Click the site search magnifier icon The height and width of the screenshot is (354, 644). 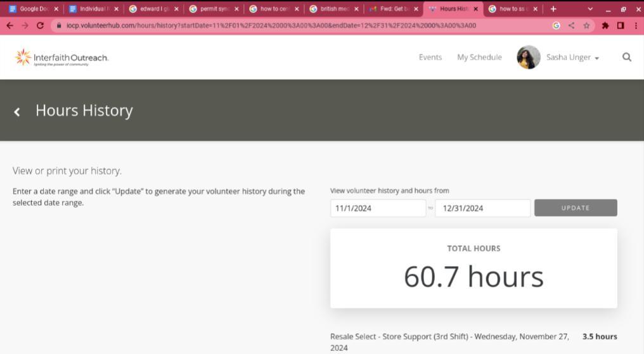coord(627,57)
